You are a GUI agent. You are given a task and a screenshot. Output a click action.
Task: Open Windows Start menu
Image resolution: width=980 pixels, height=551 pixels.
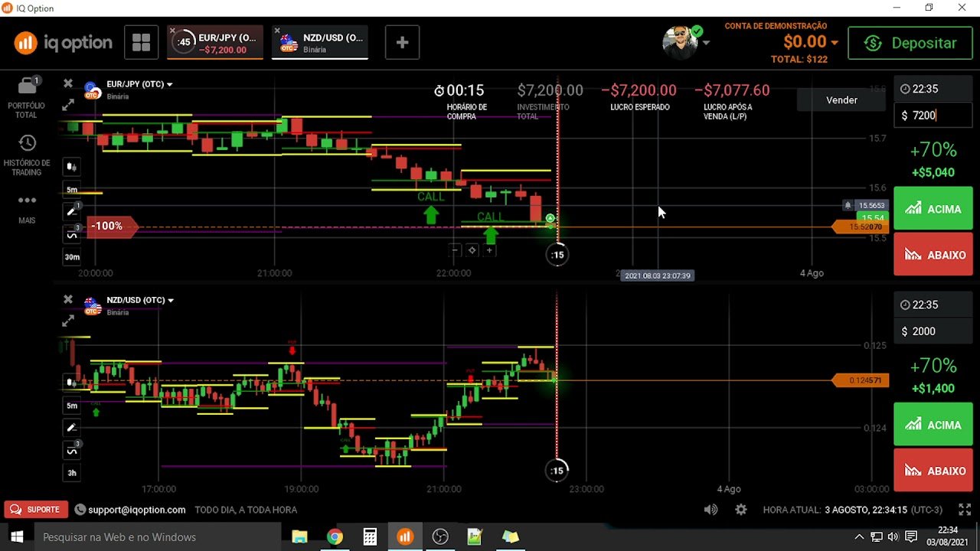(17, 537)
